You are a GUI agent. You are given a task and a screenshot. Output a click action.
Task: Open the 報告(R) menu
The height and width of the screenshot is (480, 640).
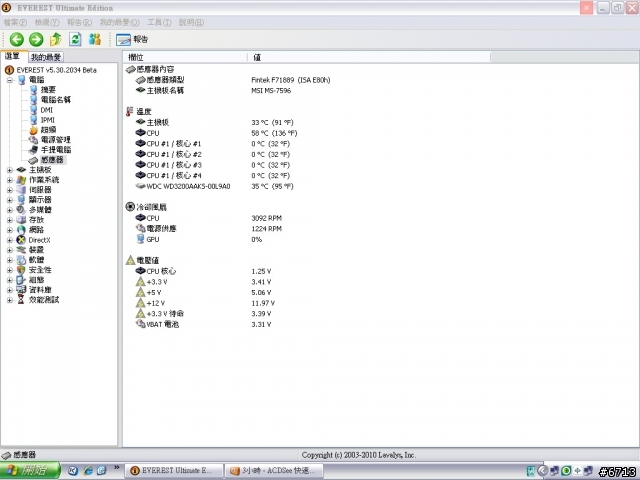79,22
